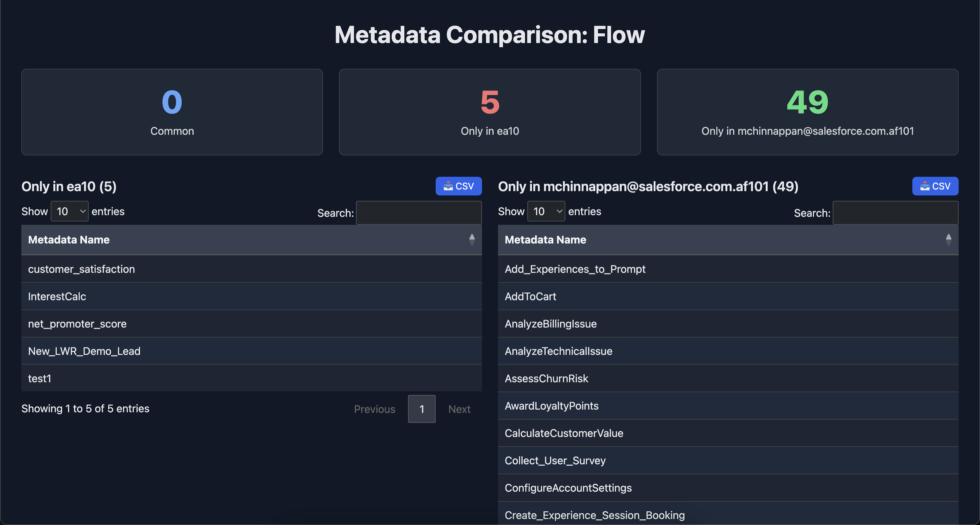Click the Previous pagination button

coord(374,409)
